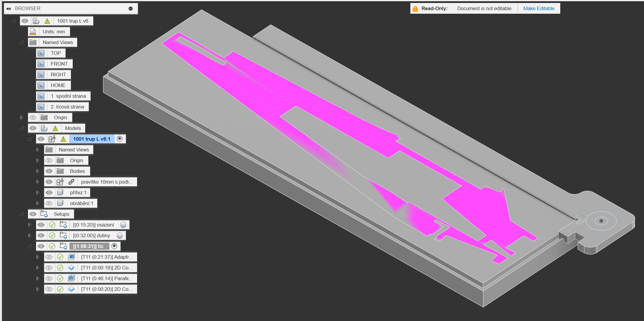Viewport: 644px width, 321px height.
Task: Click the Browser panel minimize circle icon
Action: pos(131,9)
